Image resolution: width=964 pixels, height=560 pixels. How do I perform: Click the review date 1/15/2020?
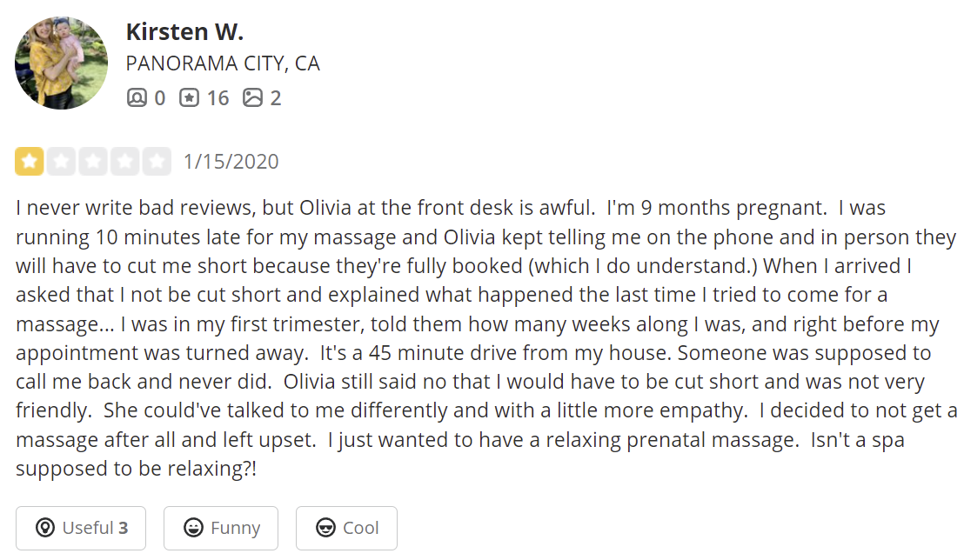coord(231,162)
